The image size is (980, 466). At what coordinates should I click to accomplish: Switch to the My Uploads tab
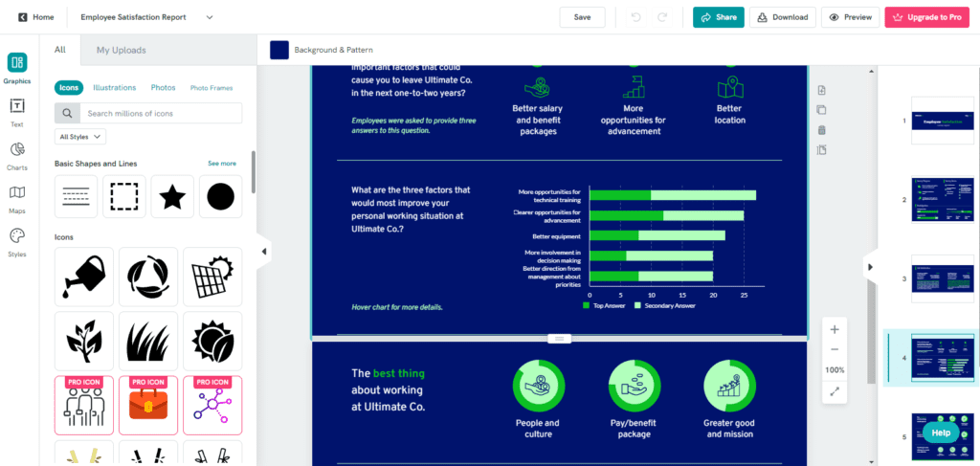click(122, 50)
